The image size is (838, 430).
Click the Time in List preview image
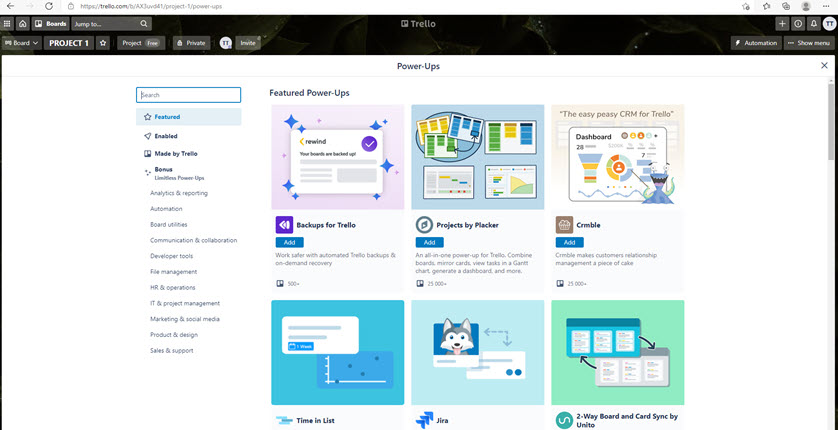tap(338, 353)
